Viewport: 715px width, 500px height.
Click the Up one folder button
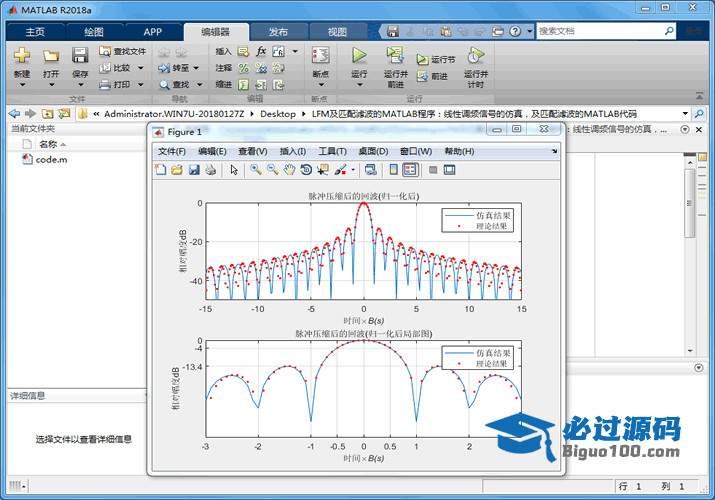47,113
